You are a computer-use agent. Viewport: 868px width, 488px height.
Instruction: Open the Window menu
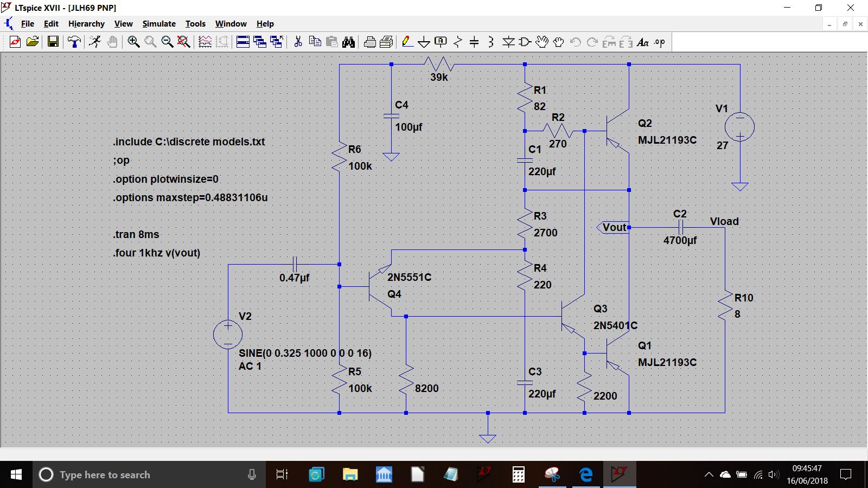click(x=231, y=24)
